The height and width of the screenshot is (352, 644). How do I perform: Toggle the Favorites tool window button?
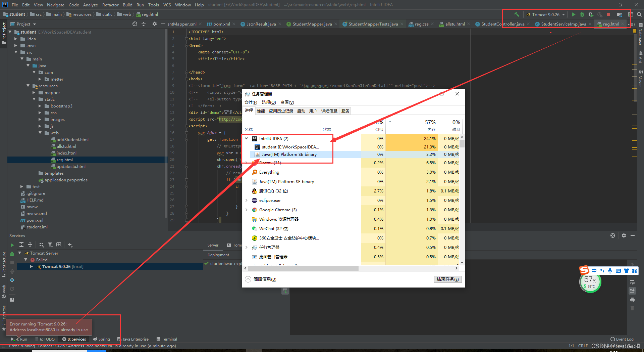4,318
